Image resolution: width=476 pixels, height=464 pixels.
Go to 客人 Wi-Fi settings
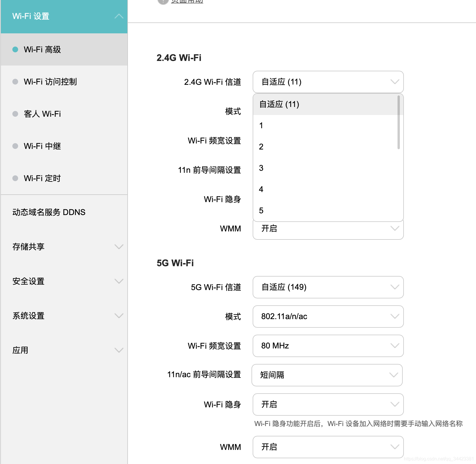[x=64, y=114]
